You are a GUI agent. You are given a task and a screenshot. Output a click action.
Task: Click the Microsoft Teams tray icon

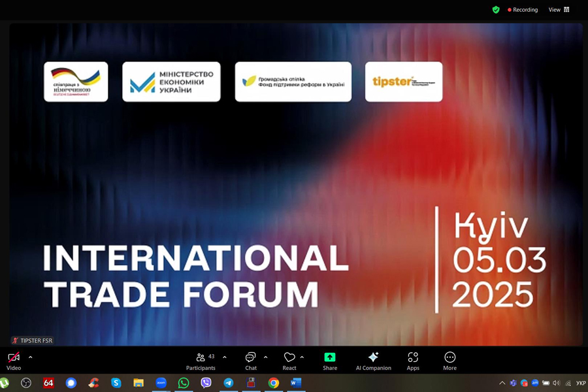click(x=513, y=383)
